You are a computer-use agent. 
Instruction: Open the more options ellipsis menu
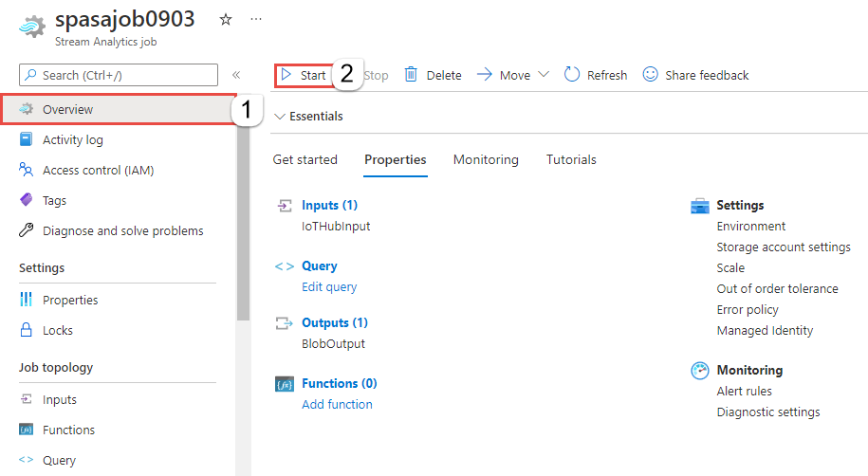pyautogui.click(x=256, y=19)
